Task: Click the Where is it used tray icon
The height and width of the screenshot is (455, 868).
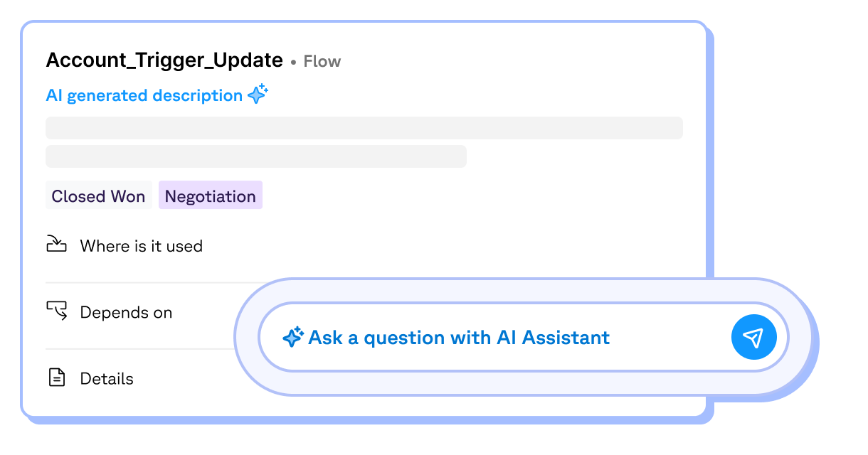Action: coord(56,245)
